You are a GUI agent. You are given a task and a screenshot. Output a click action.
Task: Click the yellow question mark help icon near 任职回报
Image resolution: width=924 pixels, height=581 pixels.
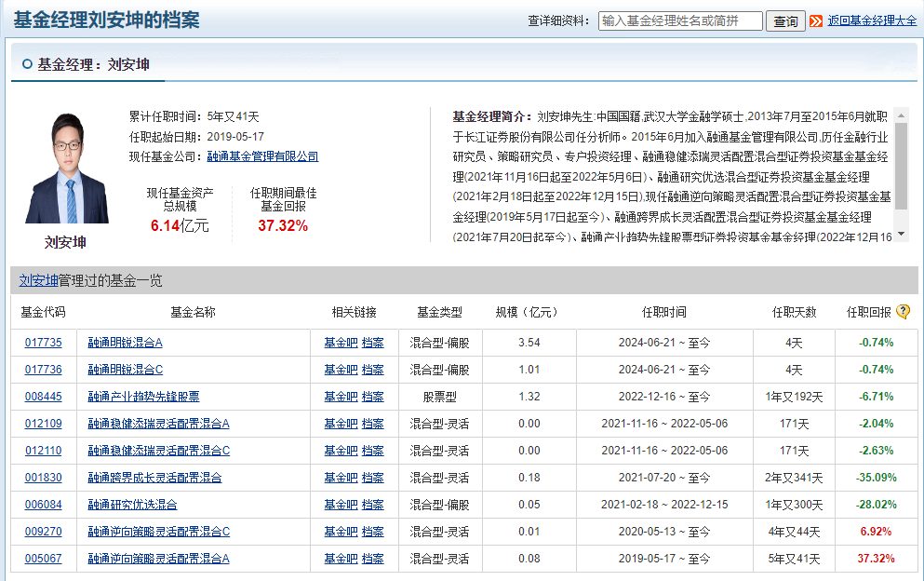903,311
